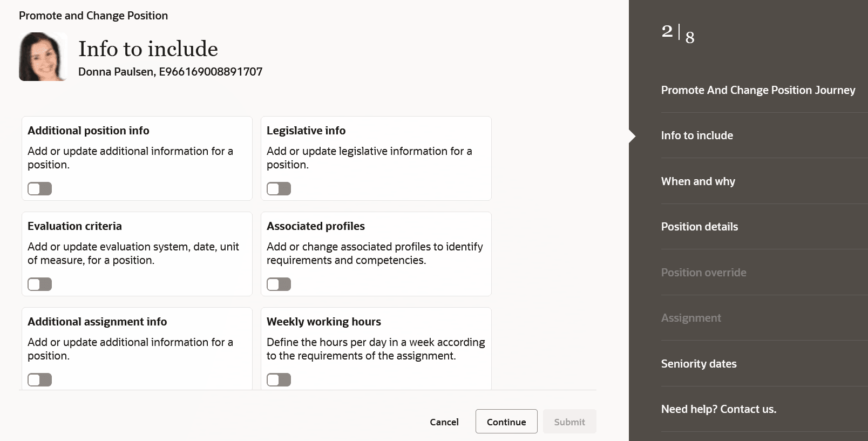The image size is (868, 441).
Task: Click the Weekly working hours card title
Action: [x=323, y=322]
